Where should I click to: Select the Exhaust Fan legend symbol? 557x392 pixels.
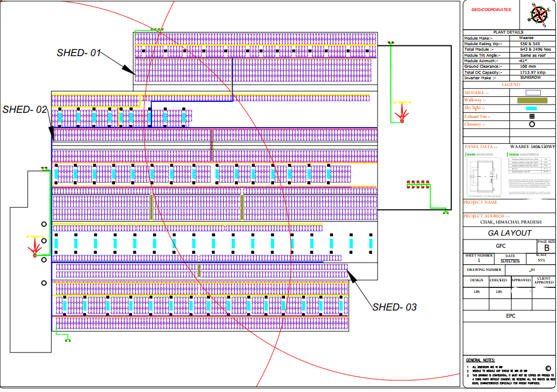pyautogui.click(x=532, y=116)
